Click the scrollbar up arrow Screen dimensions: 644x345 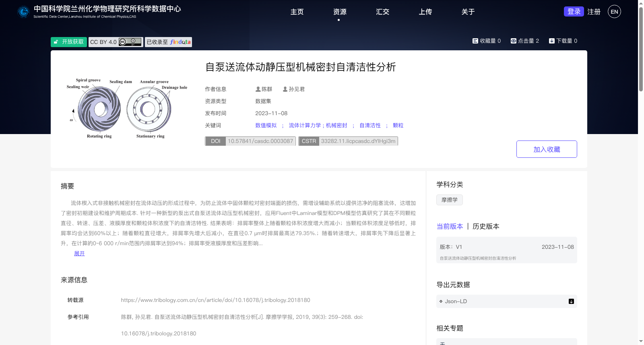(x=641, y=3)
